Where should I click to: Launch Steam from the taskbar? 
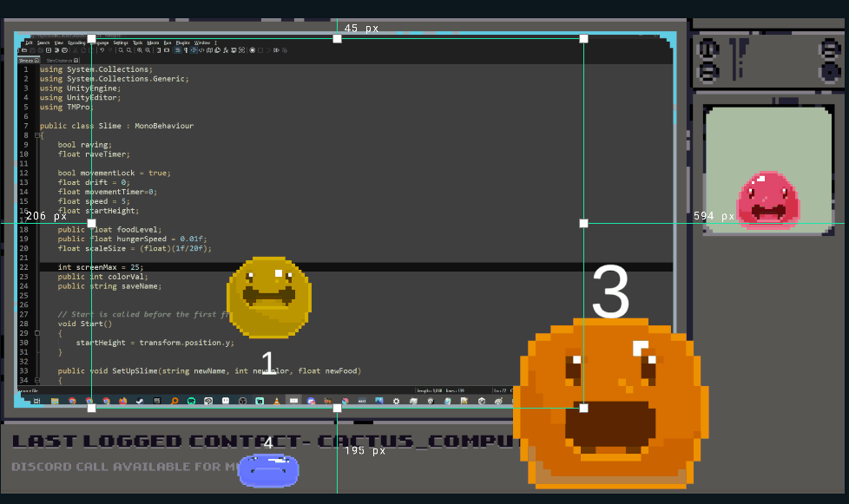pyautogui.click(x=140, y=401)
